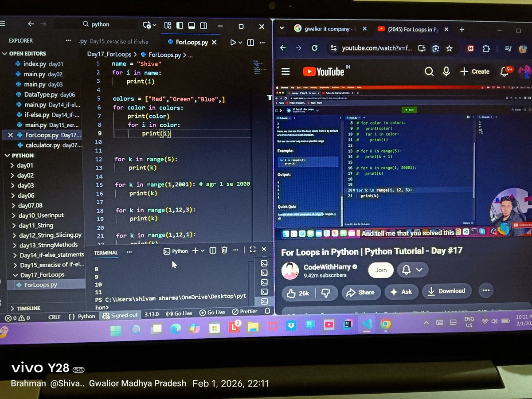Open YouTube notifications bell with 9+ badge

click(505, 71)
